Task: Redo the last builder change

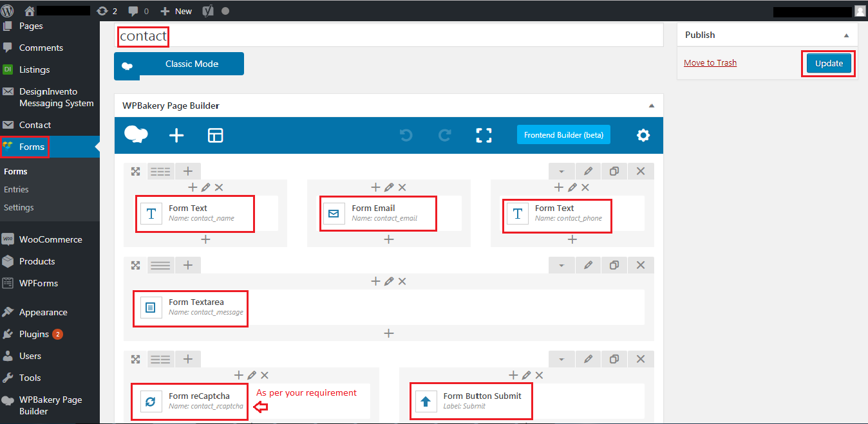Action: 445,135
